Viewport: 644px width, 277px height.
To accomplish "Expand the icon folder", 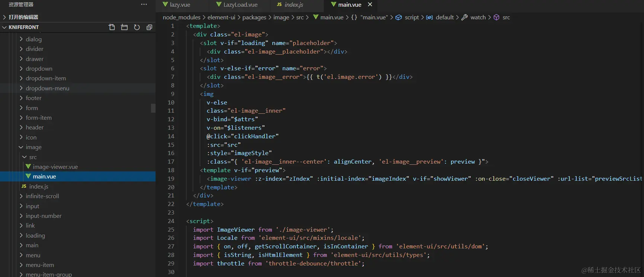I will pos(31,137).
